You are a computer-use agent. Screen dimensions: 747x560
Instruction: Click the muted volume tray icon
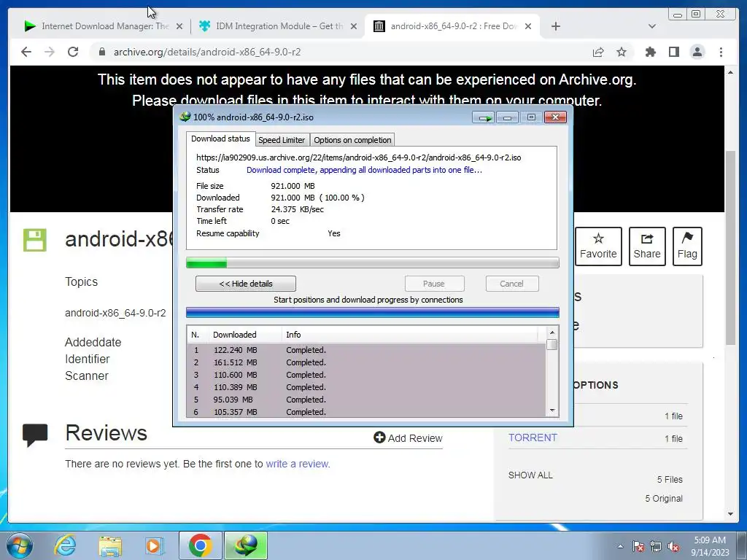[x=673, y=546]
